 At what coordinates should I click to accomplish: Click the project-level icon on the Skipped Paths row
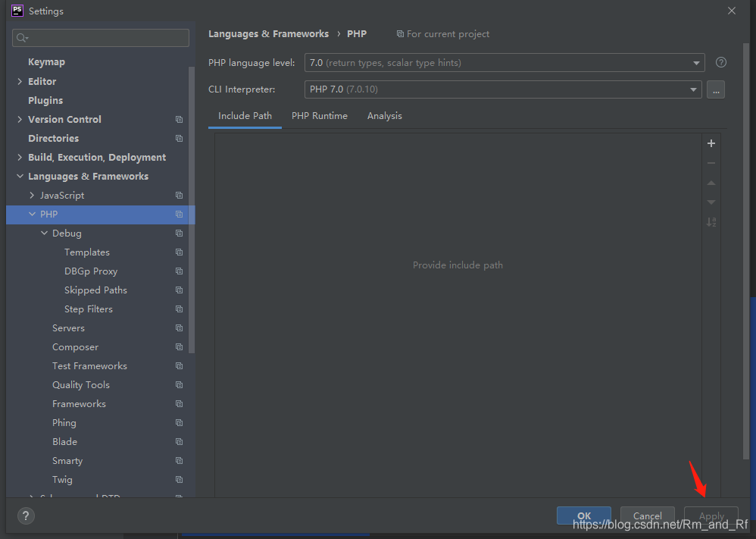[179, 290]
